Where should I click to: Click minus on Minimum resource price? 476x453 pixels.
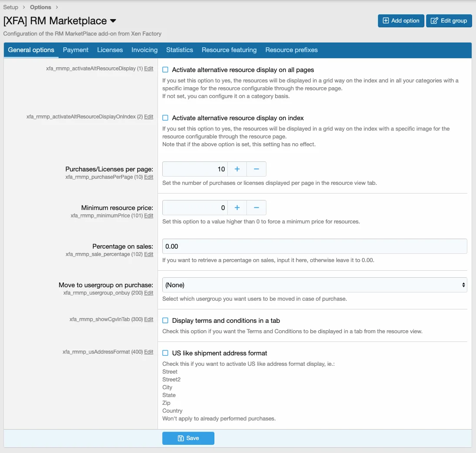click(x=256, y=208)
